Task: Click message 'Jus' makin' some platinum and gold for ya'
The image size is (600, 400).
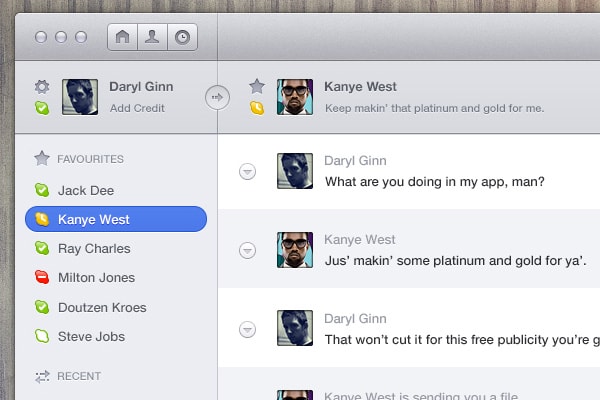Action: click(x=455, y=261)
